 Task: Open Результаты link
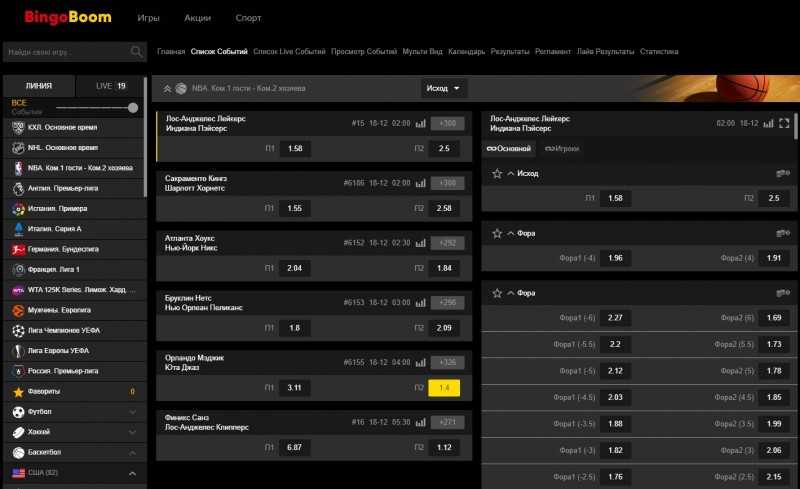point(510,52)
